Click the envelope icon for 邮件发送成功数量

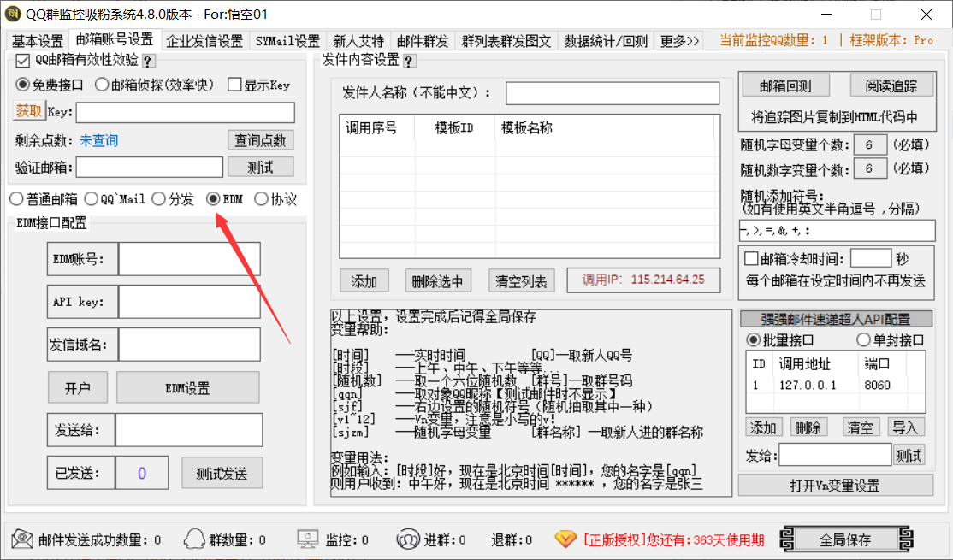point(22,539)
